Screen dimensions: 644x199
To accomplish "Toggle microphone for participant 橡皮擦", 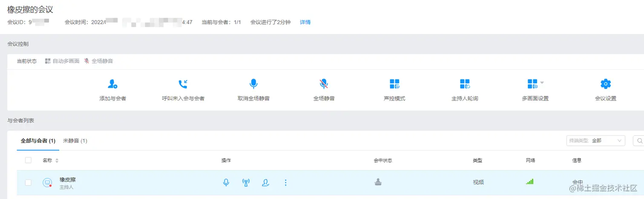I will tap(226, 182).
